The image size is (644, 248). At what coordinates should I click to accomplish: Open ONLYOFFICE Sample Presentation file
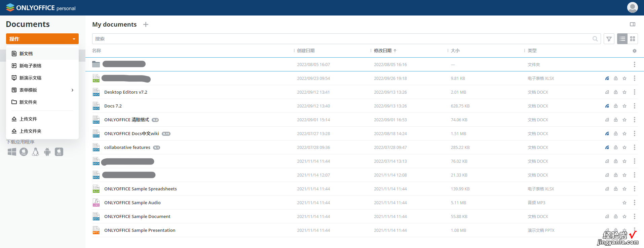click(140, 230)
